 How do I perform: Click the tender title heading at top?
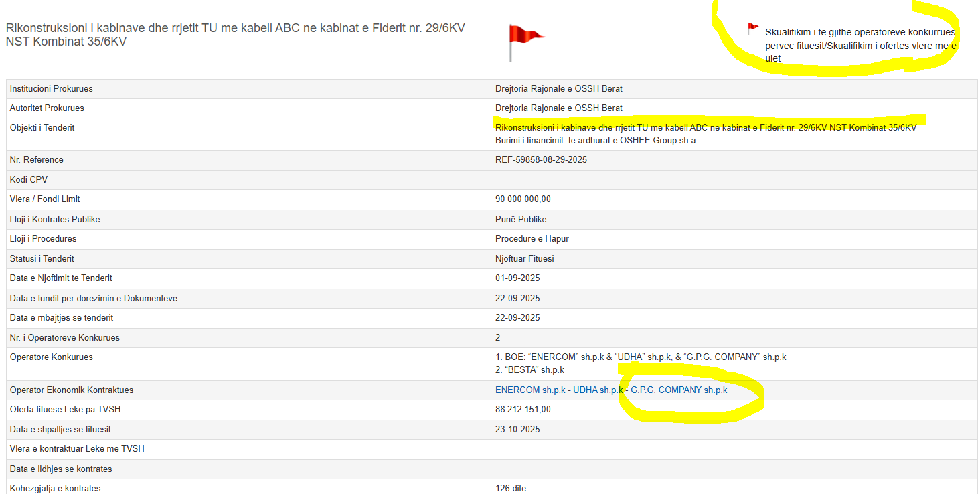[x=235, y=35]
